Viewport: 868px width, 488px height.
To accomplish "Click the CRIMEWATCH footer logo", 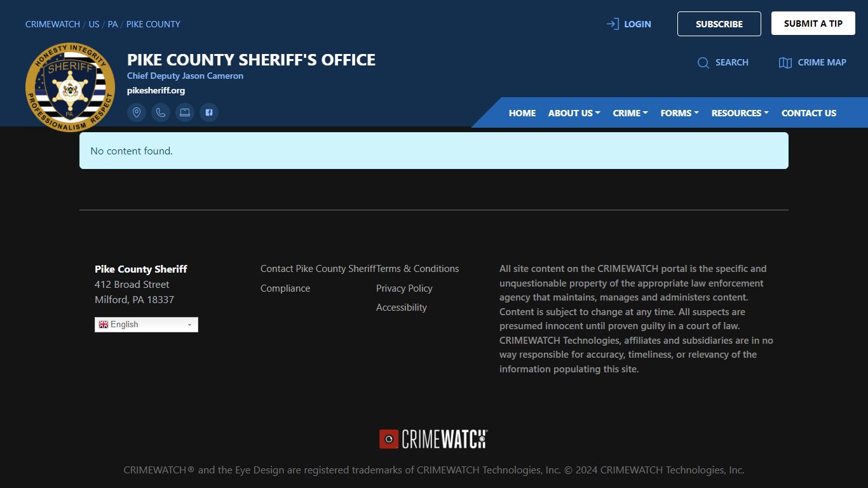I will 433,439.
